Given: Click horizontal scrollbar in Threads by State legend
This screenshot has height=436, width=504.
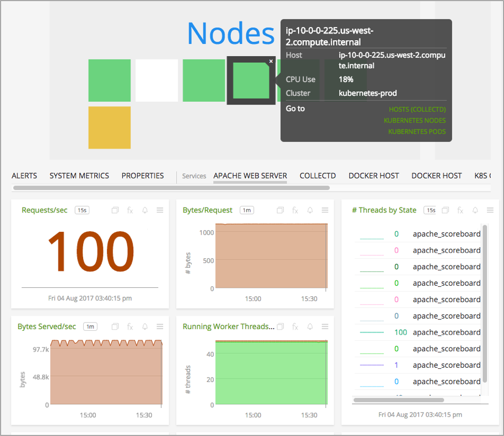Looking at the screenshot, I should [x=399, y=400].
